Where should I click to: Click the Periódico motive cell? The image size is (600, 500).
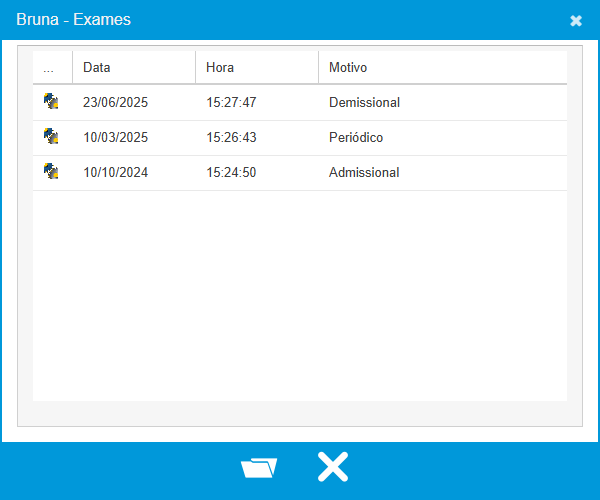(355, 137)
